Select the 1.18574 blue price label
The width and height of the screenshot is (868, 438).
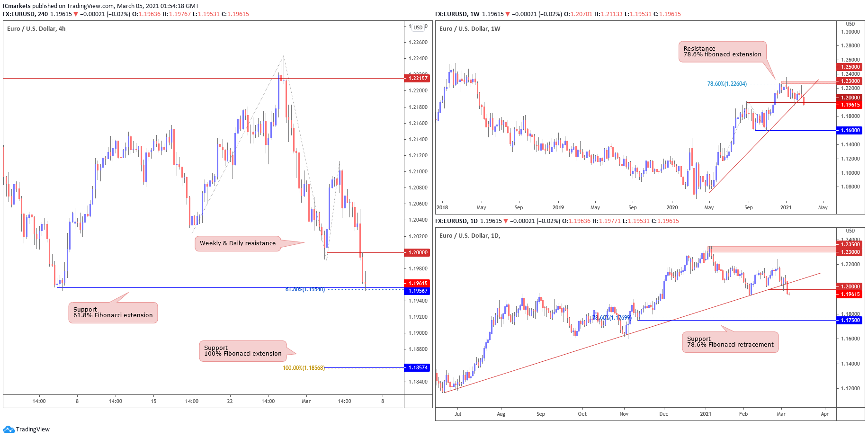tap(417, 367)
